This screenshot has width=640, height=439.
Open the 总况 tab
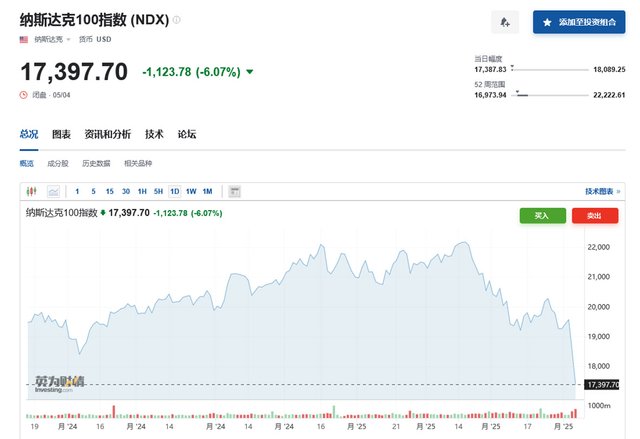click(x=29, y=134)
